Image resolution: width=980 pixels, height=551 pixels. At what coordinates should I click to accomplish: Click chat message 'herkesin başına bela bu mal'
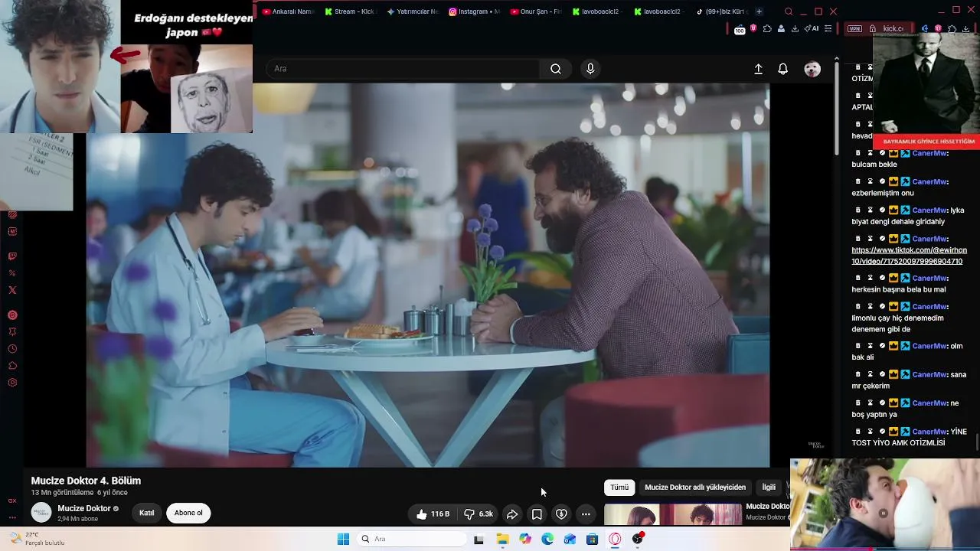pos(899,289)
